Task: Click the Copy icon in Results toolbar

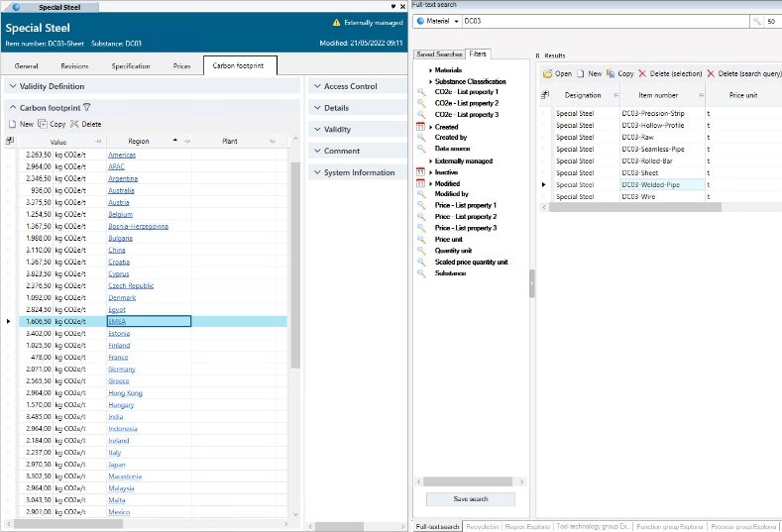Action: [611, 73]
